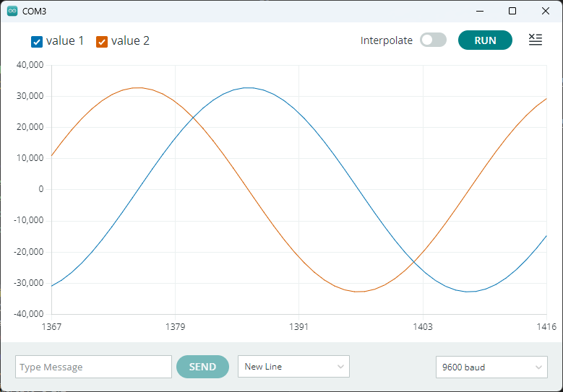Open the New Line ending dropdown

293,367
